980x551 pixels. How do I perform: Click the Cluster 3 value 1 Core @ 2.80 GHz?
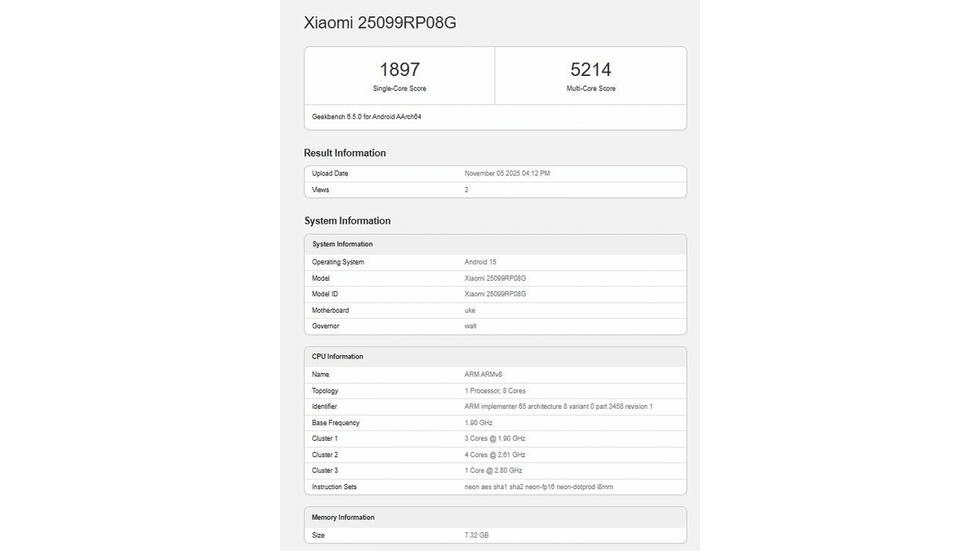click(x=493, y=470)
